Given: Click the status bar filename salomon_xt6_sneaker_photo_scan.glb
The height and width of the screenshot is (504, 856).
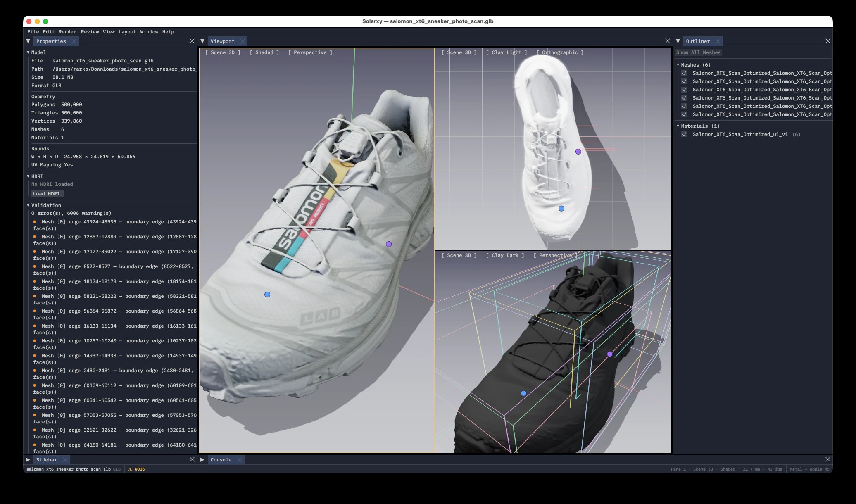Looking at the screenshot, I should point(69,469).
